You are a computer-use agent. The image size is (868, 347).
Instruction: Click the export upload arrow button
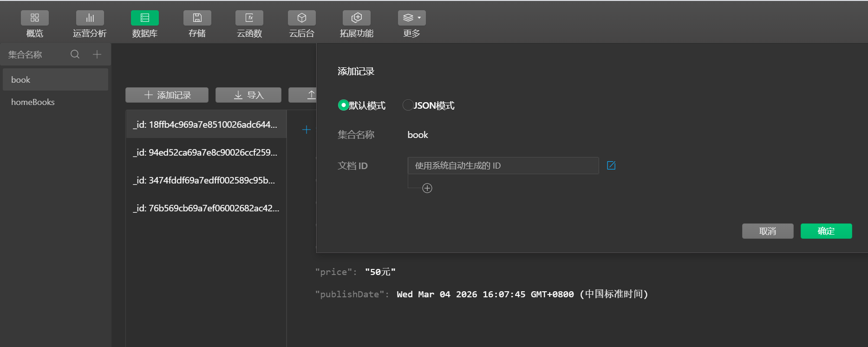pos(303,95)
